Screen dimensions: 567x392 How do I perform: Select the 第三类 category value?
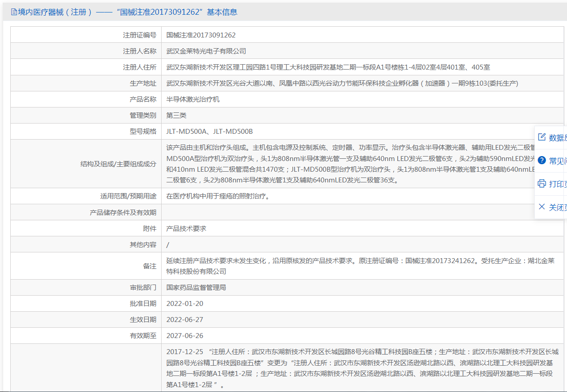(176, 116)
